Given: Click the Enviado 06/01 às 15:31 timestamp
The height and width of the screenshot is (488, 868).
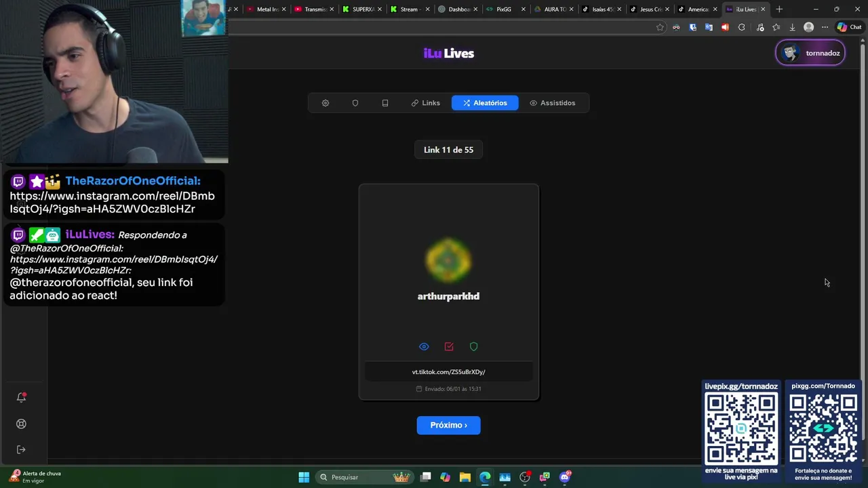Looking at the screenshot, I should click(449, 389).
